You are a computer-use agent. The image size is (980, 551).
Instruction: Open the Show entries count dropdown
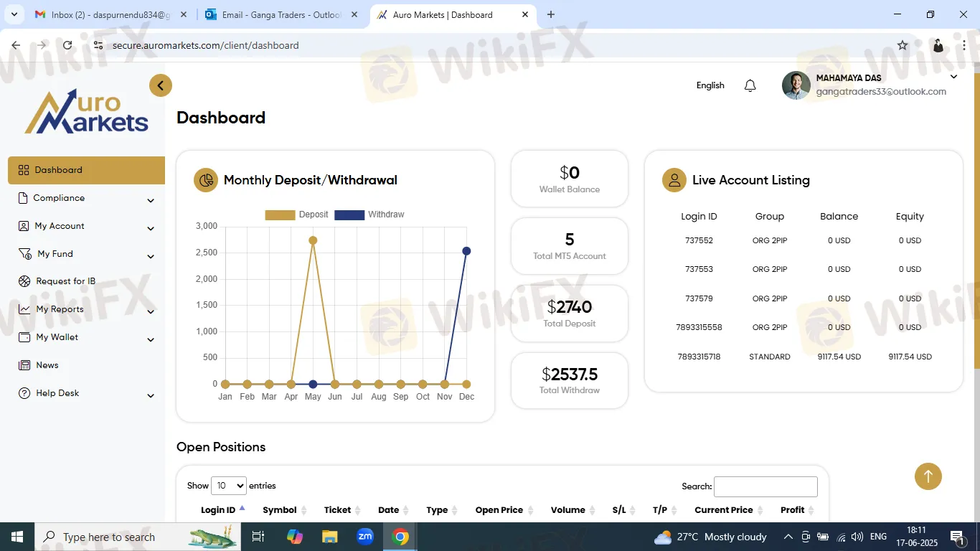(x=228, y=486)
